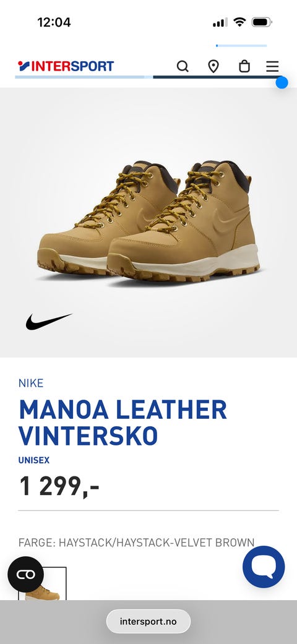Click the blue circular handle below header
This screenshot has height=644, width=297.
tap(282, 82)
